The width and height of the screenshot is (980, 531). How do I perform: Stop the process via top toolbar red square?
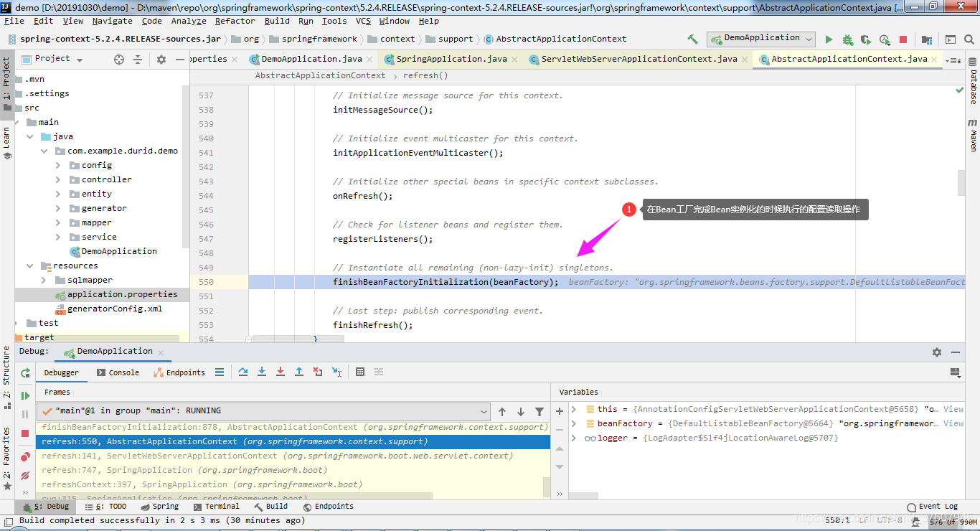coord(903,39)
